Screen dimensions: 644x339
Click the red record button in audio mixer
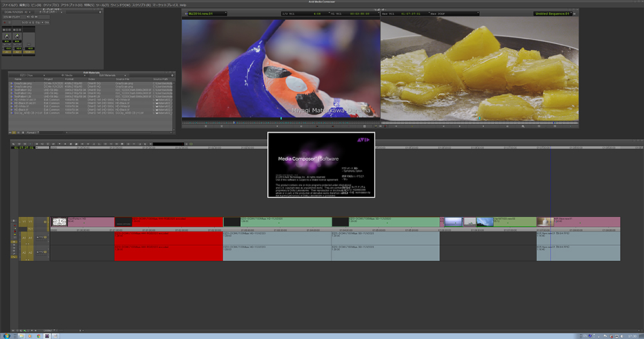(5, 23)
